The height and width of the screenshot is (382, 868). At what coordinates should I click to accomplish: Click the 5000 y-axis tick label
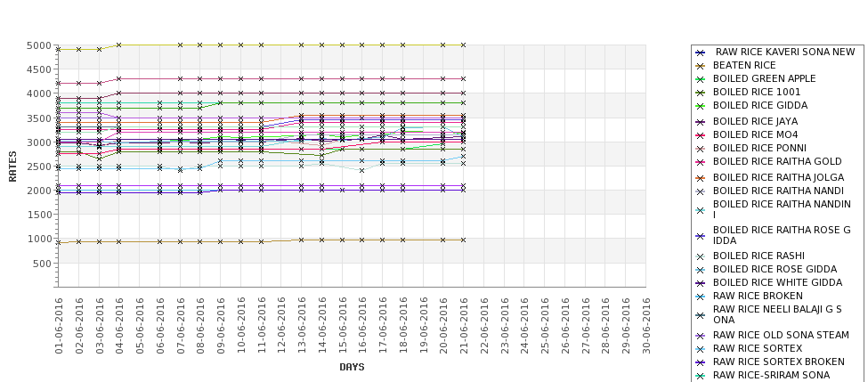tap(39, 45)
